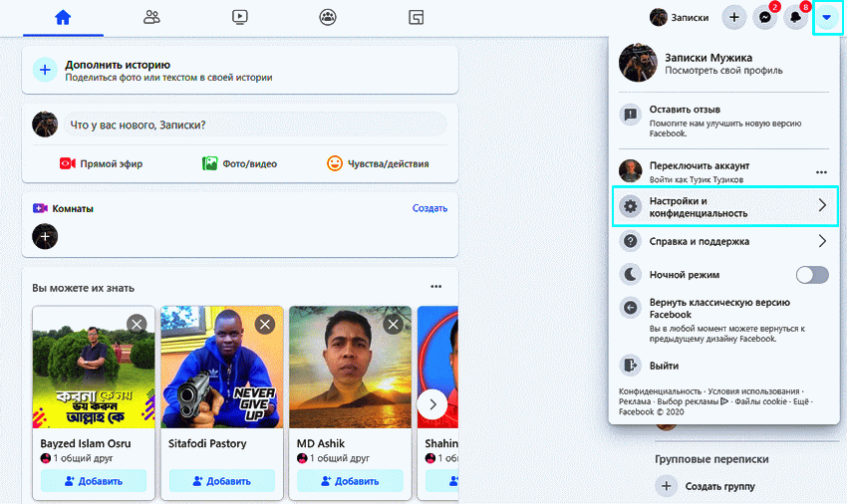Open Записки Мужика profile in menu
The width and height of the screenshot is (847, 504).
[723, 63]
